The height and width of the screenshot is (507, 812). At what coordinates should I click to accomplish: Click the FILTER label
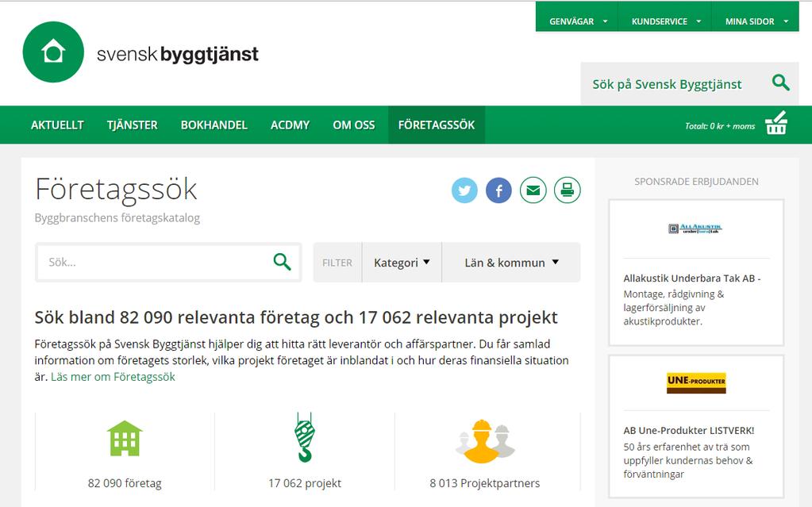[x=337, y=263]
